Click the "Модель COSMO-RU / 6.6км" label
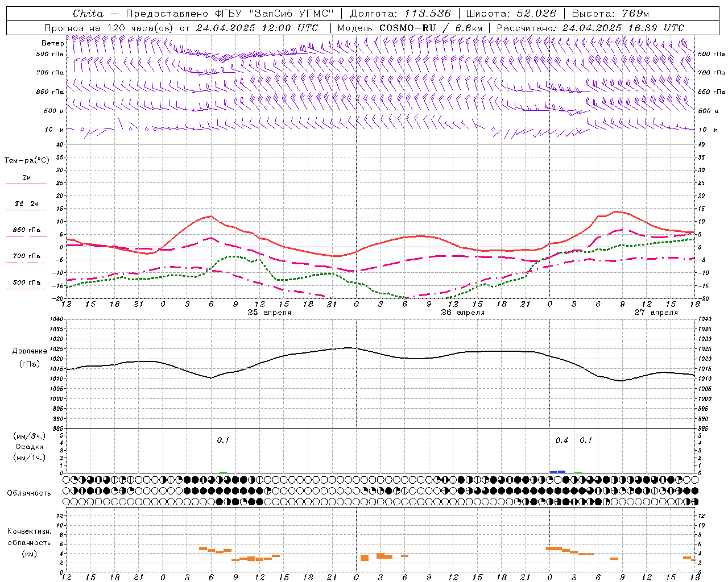This screenshot has height=582, width=728. [410, 28]
